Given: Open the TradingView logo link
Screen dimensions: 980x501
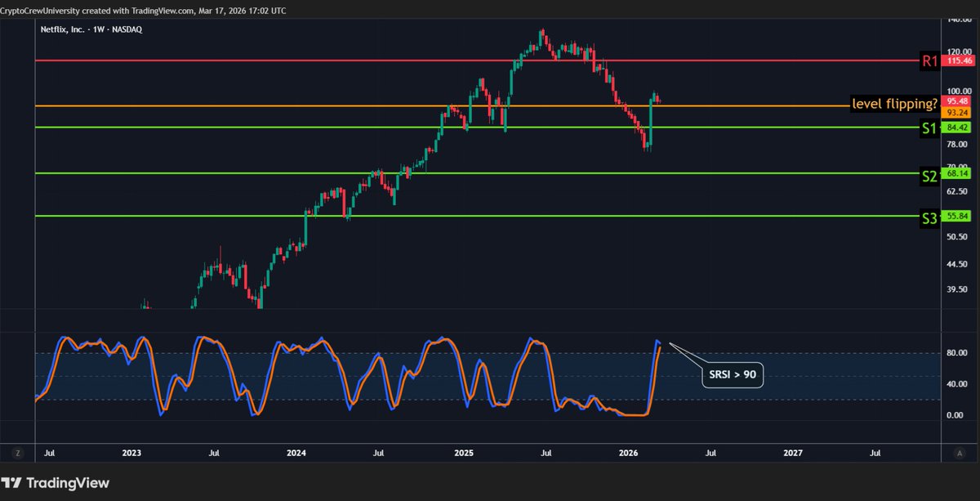Looking at the screenshot, I should 56,482.
